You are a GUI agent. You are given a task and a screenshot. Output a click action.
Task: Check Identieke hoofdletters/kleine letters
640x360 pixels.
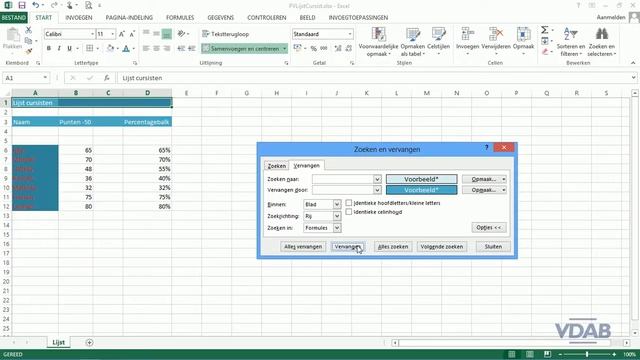[349, 203]
